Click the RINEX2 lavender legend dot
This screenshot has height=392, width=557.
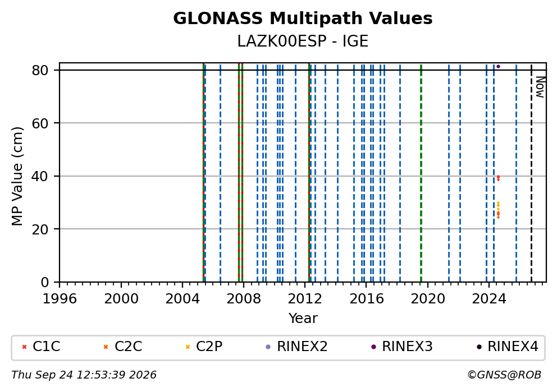[x=268, y=347]
